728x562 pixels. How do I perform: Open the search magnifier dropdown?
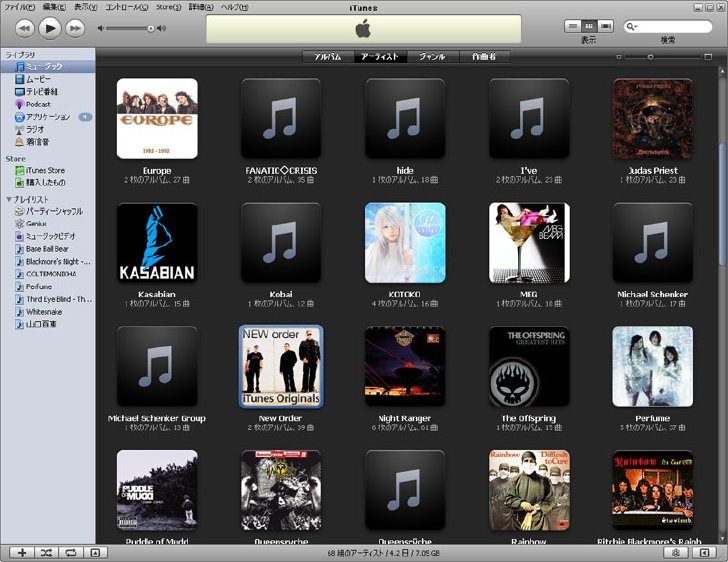click(631, 26)
